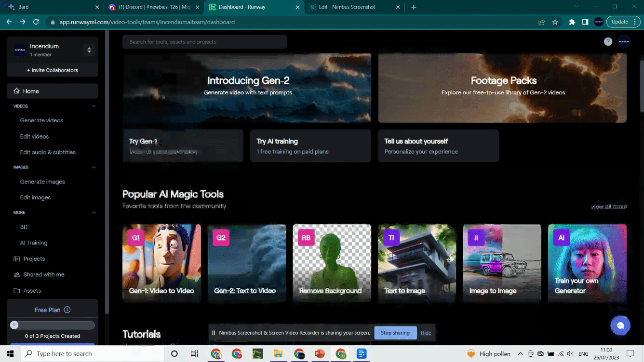Switch to the Edit - Nimbus Screenshot tab
The height and width of the screenshot is (362, 644).
pyautogui.click(x=354, y=7)
